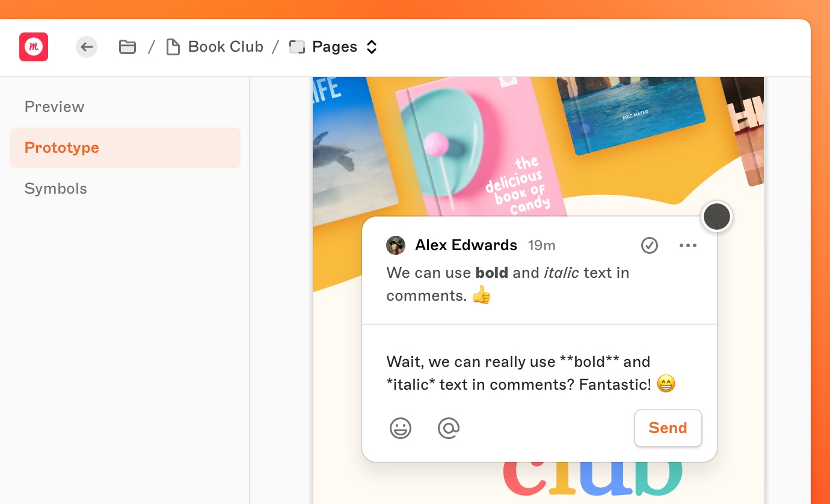Go back using the left arrow button
Viewport: 830px width, 504px height.
(x=87, y=47)
